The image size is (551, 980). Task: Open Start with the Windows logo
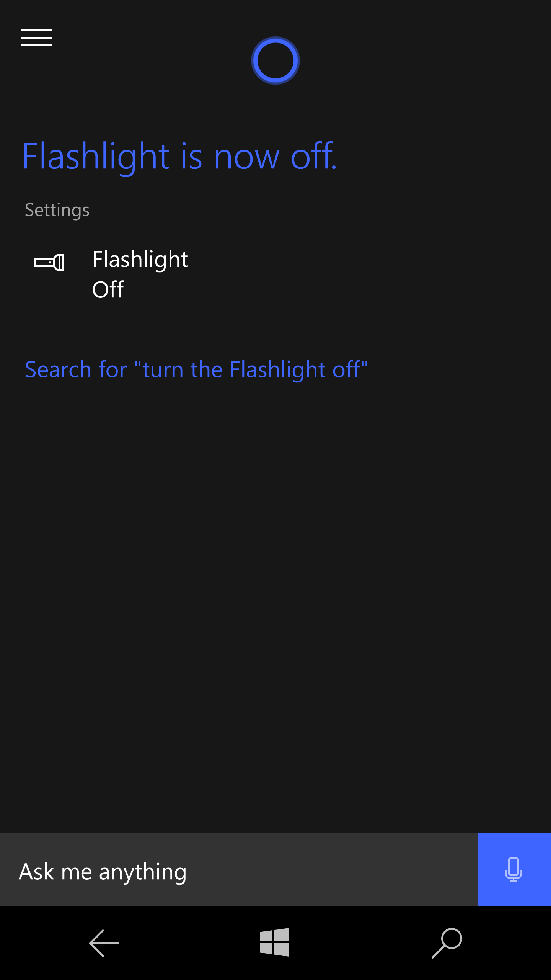[275, 942]
